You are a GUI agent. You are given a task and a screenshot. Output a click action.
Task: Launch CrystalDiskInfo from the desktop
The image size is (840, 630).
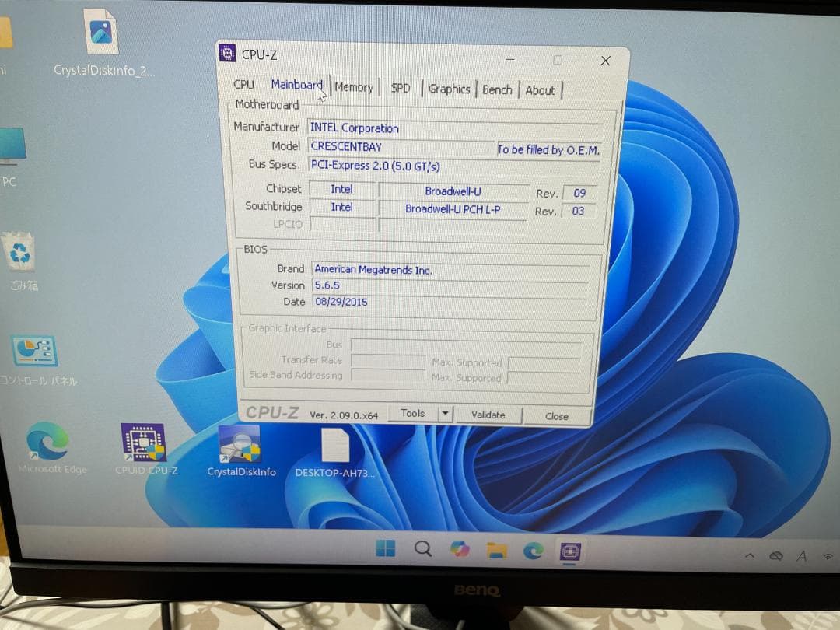241,443
